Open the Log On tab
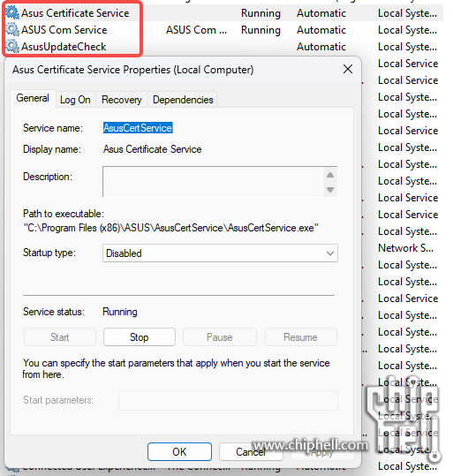 click(75, 100)
